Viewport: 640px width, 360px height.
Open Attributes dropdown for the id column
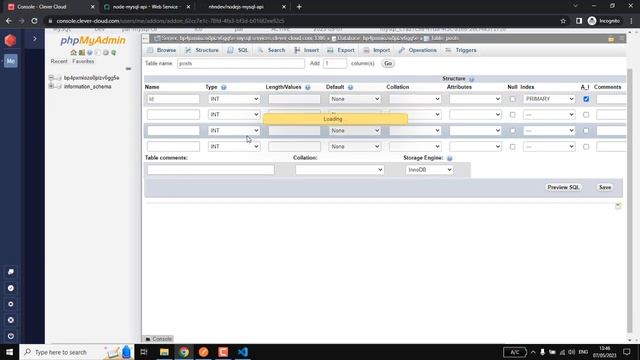point(476,99)
